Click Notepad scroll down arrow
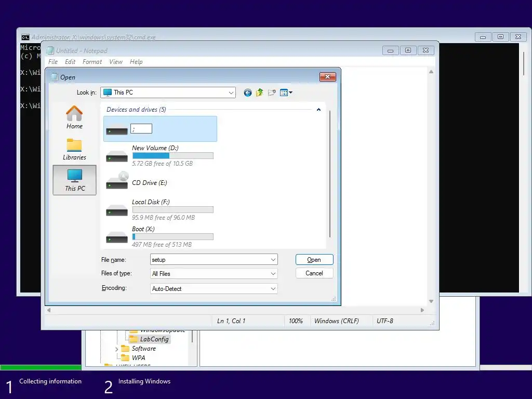 [x=431, y=301]
